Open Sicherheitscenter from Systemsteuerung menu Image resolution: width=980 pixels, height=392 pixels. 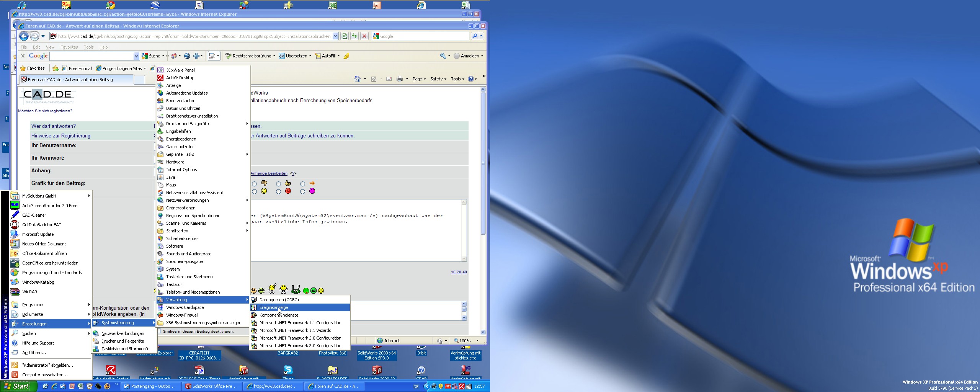point(203,238)
